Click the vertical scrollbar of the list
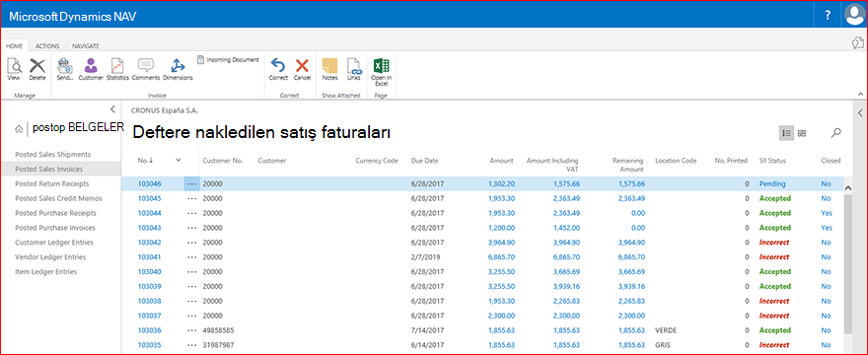The height and width of the screenshot is (355, 868). (x=848, y=263)
